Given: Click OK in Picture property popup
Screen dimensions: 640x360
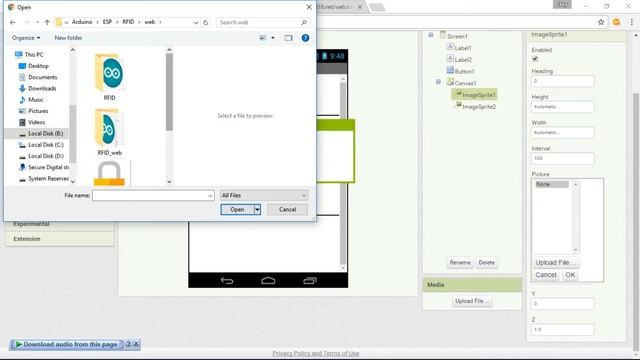Looking at the screenshot, I should coord(570,275).
